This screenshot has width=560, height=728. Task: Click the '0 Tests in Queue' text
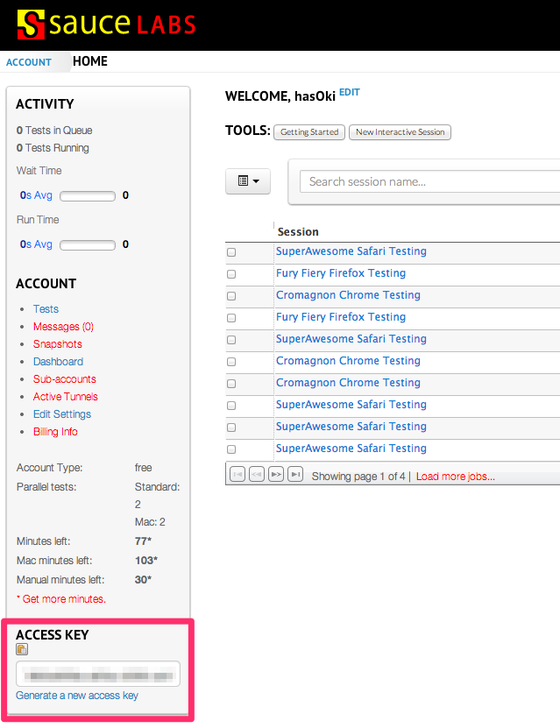pos(54,131)
